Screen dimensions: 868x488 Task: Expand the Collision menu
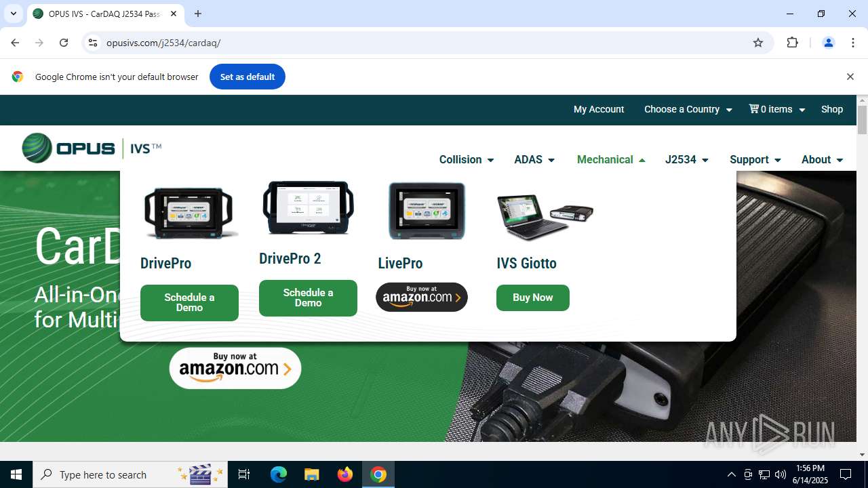click(x=467, y=160)
